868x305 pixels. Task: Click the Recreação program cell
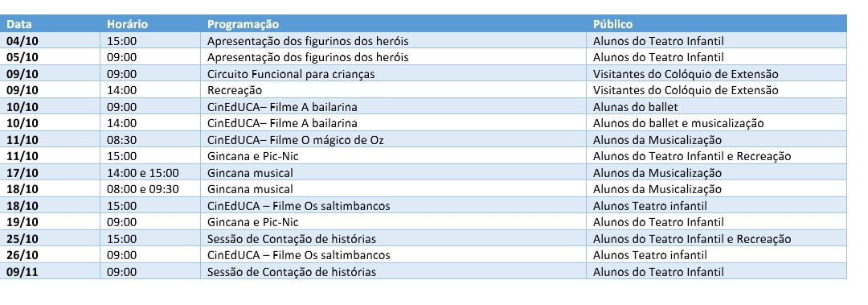click(393, 90)
